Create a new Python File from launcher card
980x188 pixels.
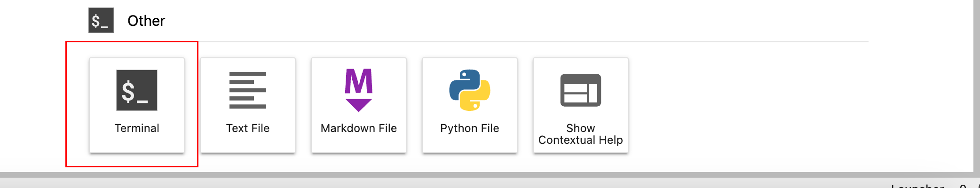[x=470, y=106]
